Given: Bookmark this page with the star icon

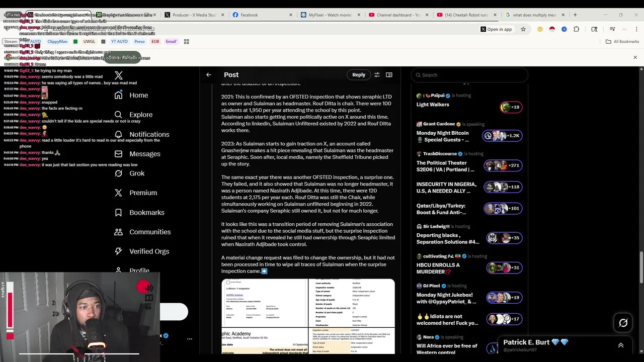Looking at the screenshot, I should click(x=523, y=29).
